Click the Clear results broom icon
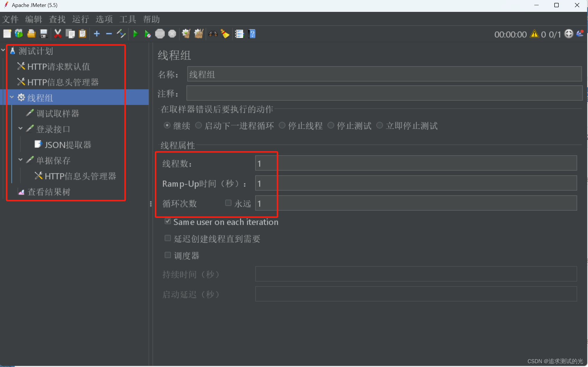This screenshot has height=367, width=588. click(186, 34)
